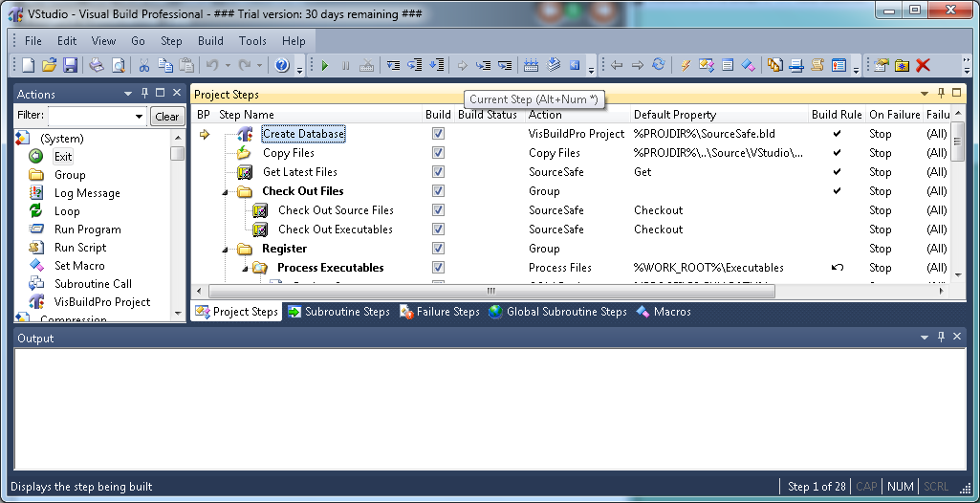Open the Tools menu
Viewport: 980px width, 503px height.
(252, 40)
